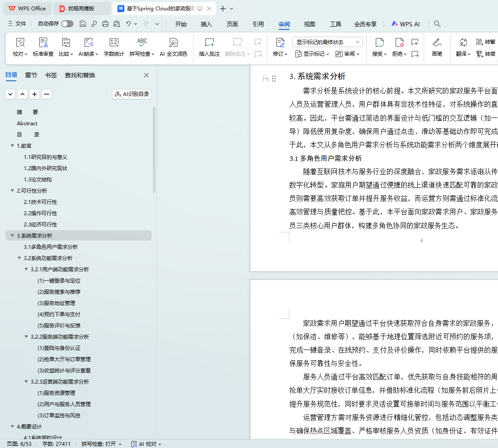The height and width of the screenshot is (448, 498).
Task: Select the 画笔 pen tool
Action: click(x=437, y=47)
